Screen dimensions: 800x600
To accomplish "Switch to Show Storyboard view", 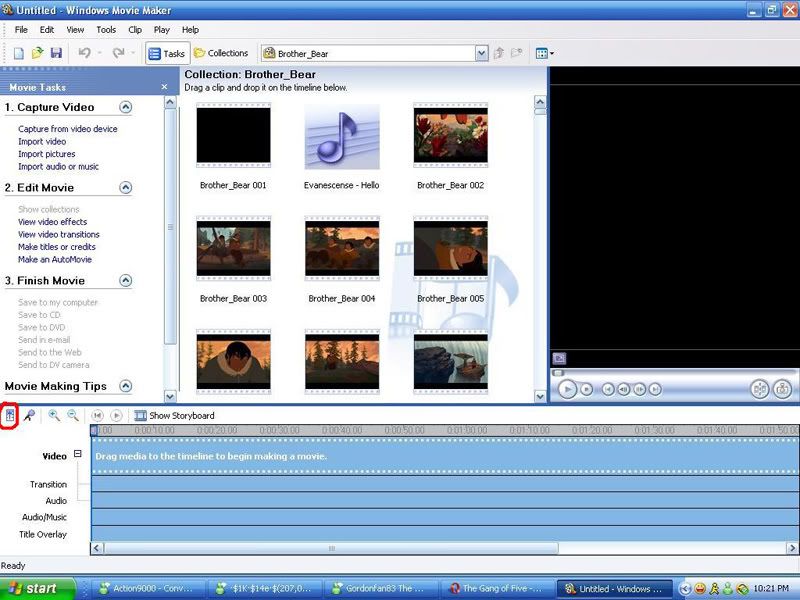I will point(174,416).
